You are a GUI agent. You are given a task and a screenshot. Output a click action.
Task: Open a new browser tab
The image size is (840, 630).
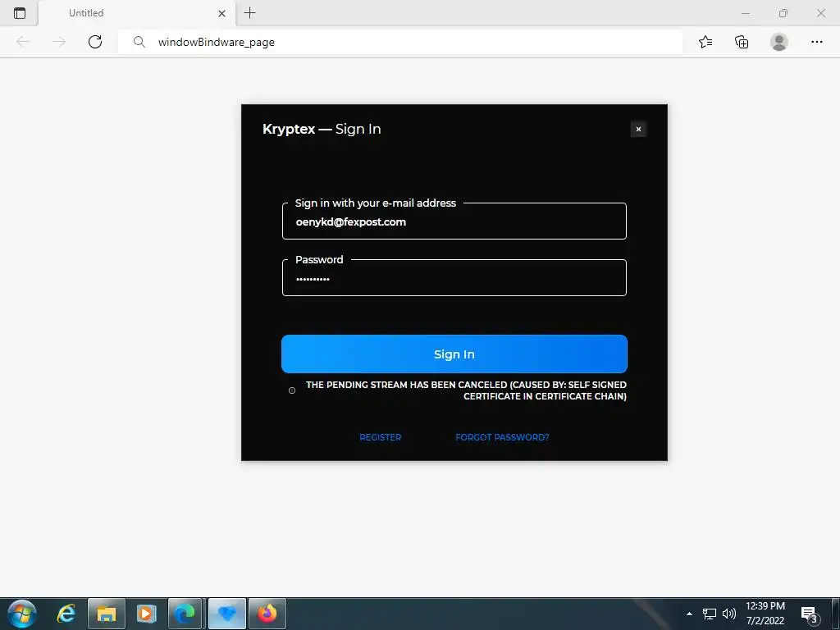point(249,13)
